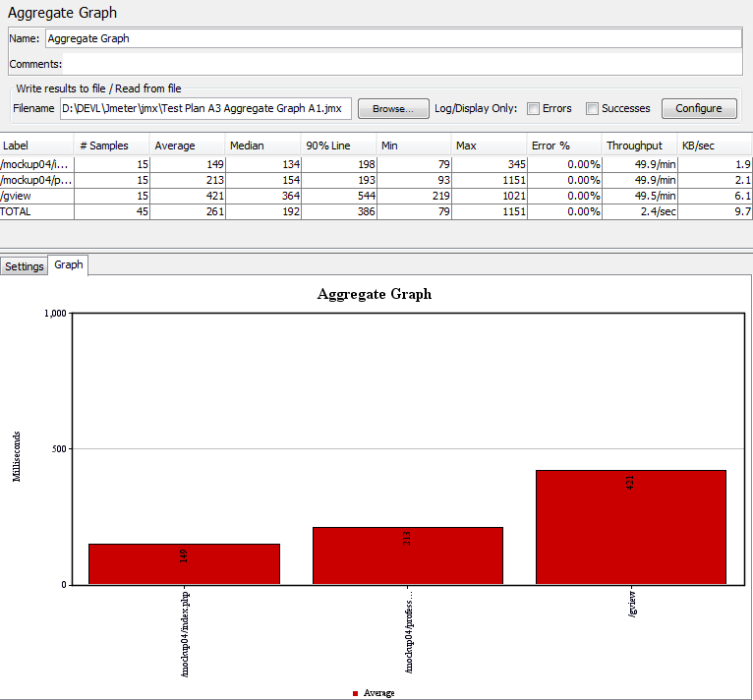
Task: Enable the Successes checkbox
Action: 592,109
